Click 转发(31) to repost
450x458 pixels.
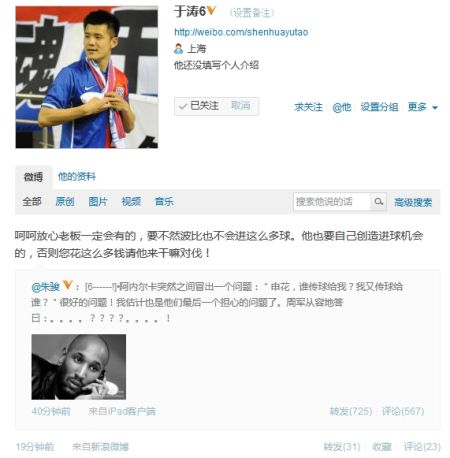[342, 446]
